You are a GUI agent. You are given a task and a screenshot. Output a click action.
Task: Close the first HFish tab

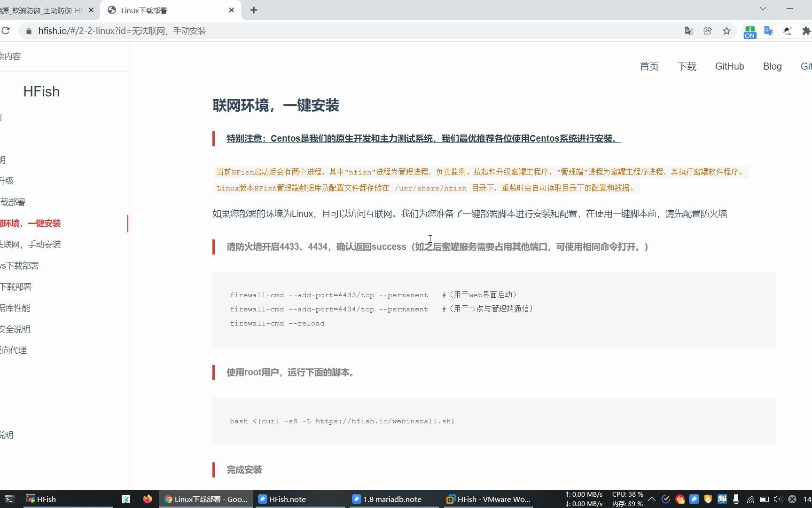[x=91, y=10]
